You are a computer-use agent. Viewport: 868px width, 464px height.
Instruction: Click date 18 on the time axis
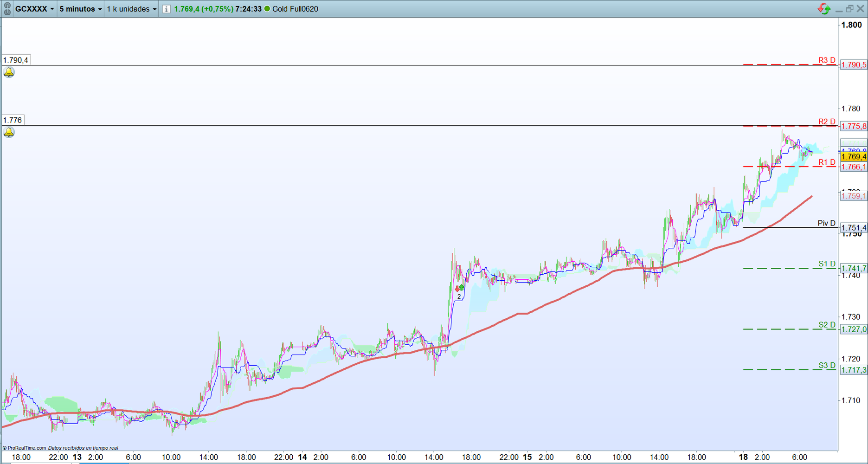(743, 457)
